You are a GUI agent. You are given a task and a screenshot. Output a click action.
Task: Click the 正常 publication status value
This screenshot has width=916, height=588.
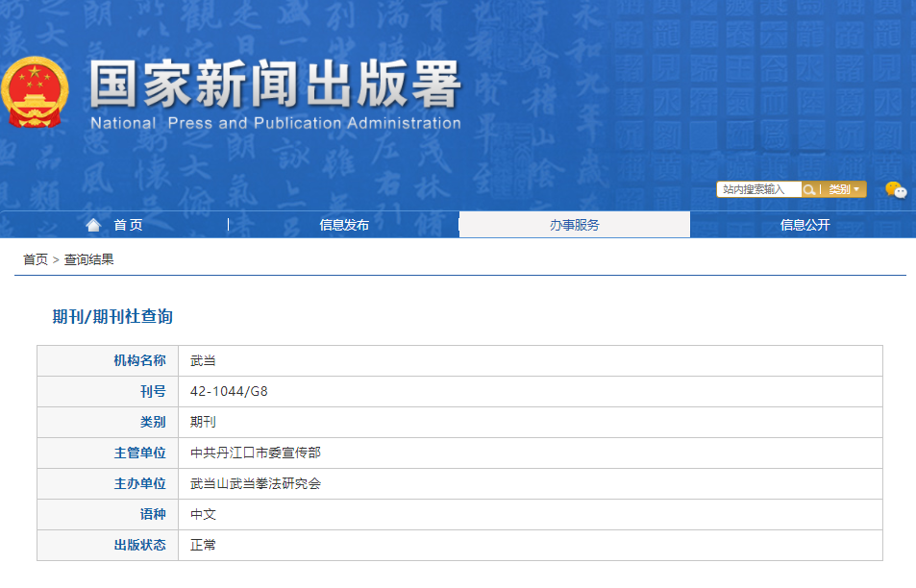point(204,545)
